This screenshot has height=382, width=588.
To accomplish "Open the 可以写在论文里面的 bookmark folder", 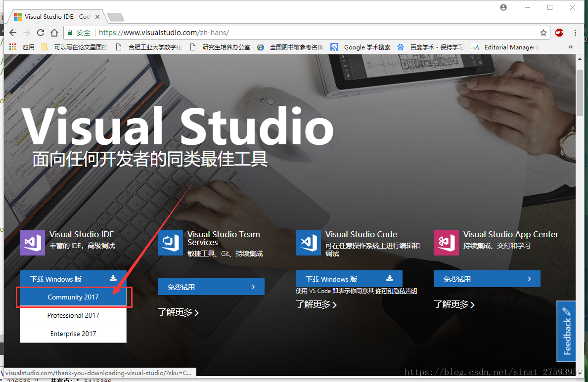I will (75, 47).
